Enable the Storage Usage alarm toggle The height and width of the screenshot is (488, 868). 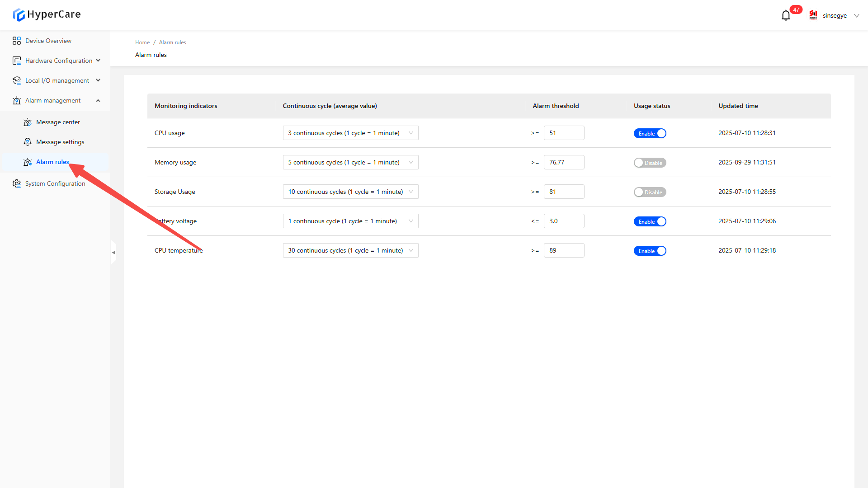tap(650, 192)
